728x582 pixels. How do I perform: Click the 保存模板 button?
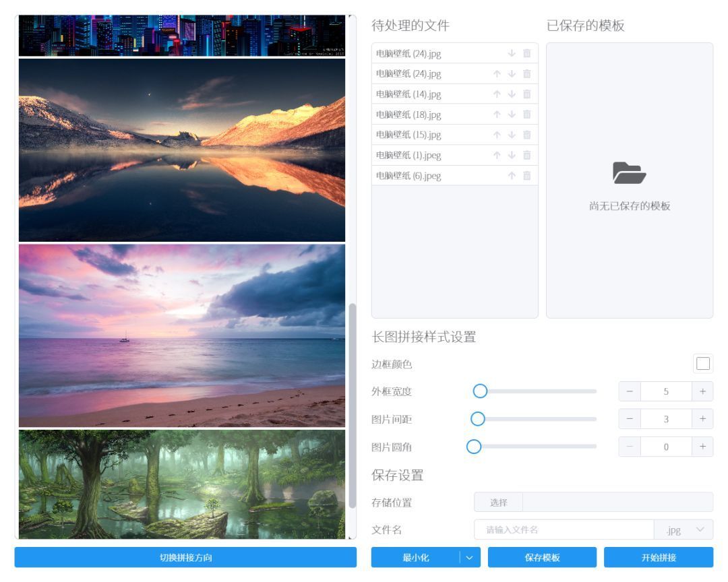pos(542,557)
